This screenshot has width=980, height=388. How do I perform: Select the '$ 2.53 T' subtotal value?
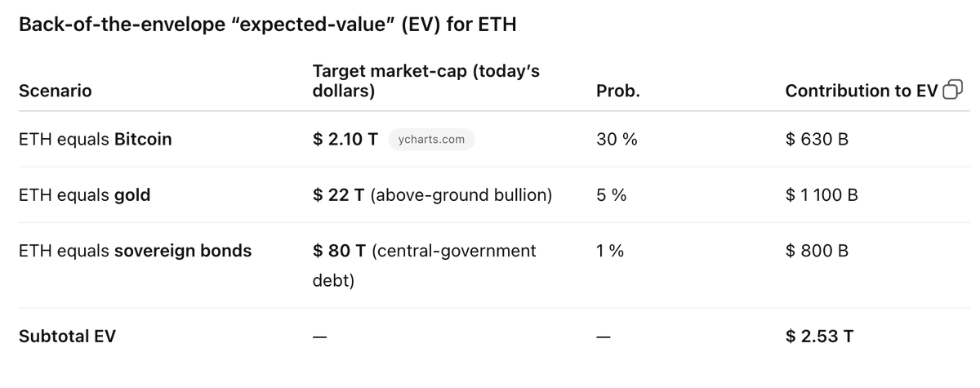(819, 336)
